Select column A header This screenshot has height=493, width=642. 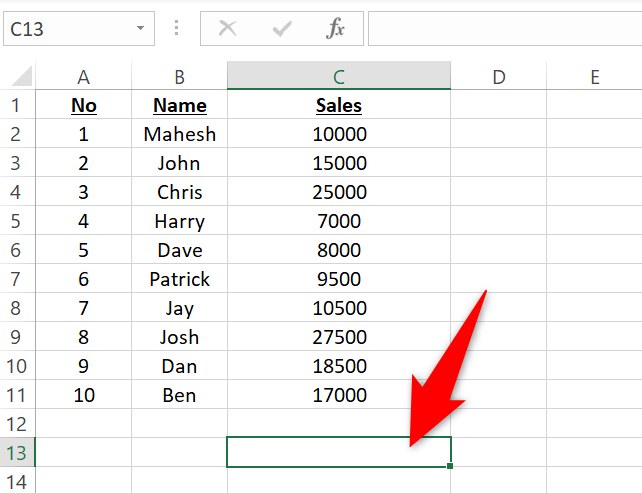point(84,76)
